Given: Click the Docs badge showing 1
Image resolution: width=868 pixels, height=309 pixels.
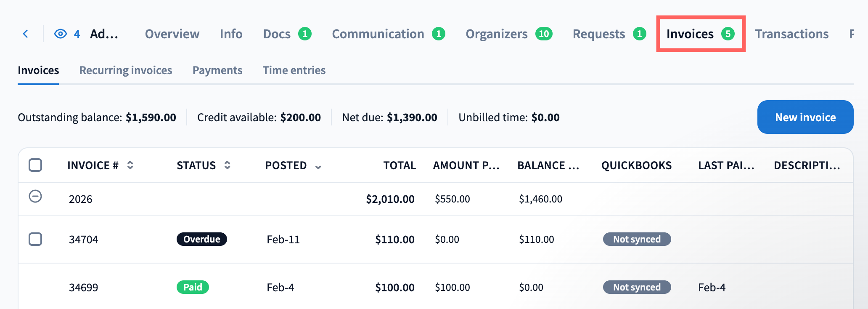Looking at the screenshot, I should 305,34.
